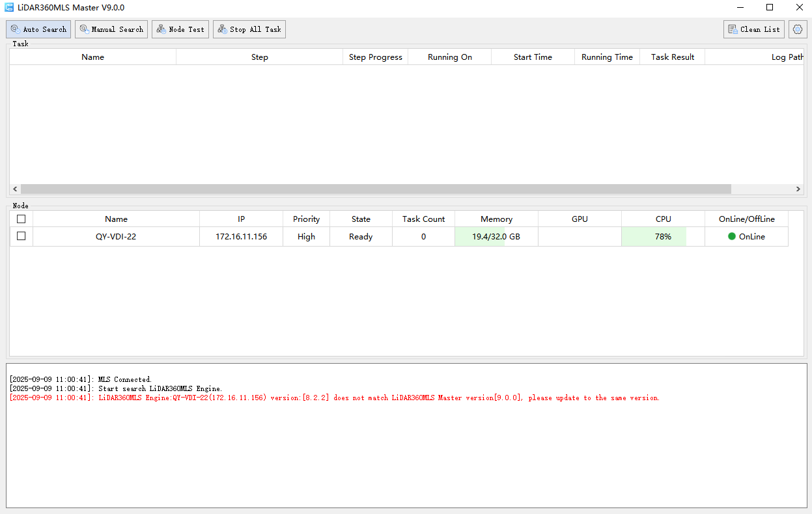This screenshot has height=514, width=812.
Task: Clean List of tasks
Action: click(x=753, y=29)
